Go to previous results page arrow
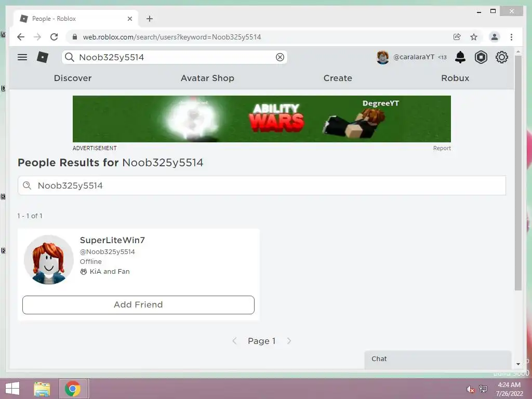This screenshot has width=532, height=399. tap(234, 341)
